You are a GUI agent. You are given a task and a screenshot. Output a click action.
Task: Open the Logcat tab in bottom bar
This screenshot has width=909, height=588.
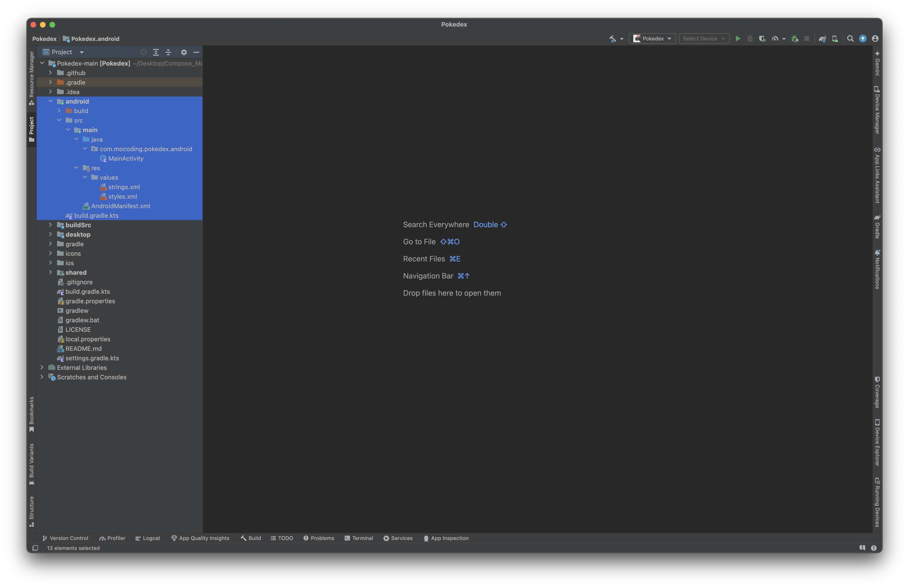[148, 538]
